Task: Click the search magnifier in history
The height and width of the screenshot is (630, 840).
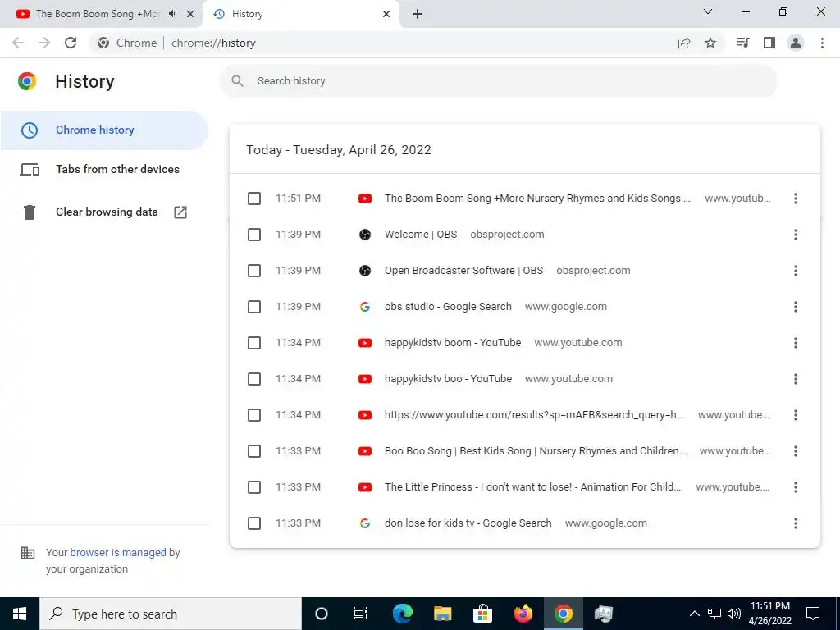Action: point(237,81)
